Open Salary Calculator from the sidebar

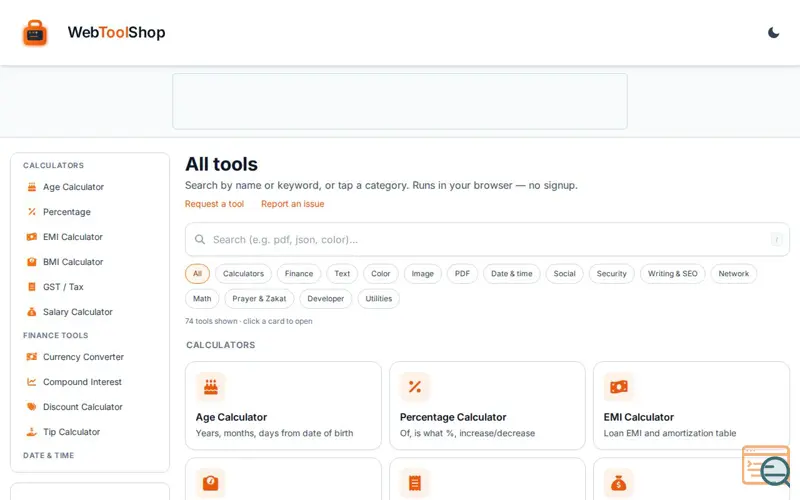78,312
